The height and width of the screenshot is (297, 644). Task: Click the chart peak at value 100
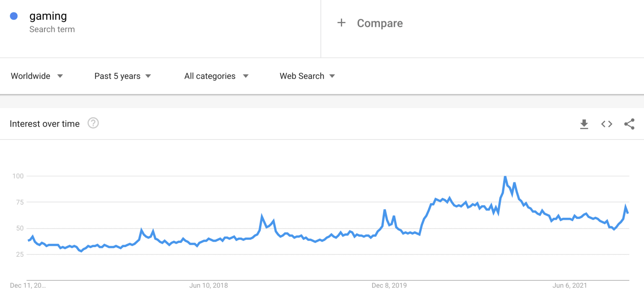[505, 176]
